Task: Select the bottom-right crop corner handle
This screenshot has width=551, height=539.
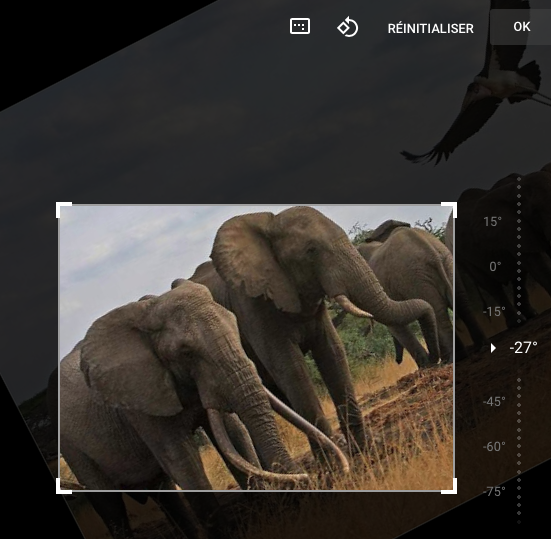Action: (x=449, y=486)
